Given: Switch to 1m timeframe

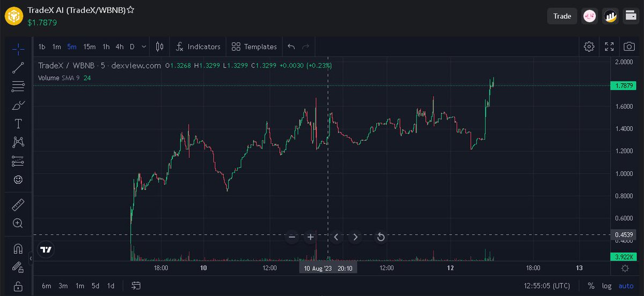Looking at the screenshot, I should click(57, 47).
